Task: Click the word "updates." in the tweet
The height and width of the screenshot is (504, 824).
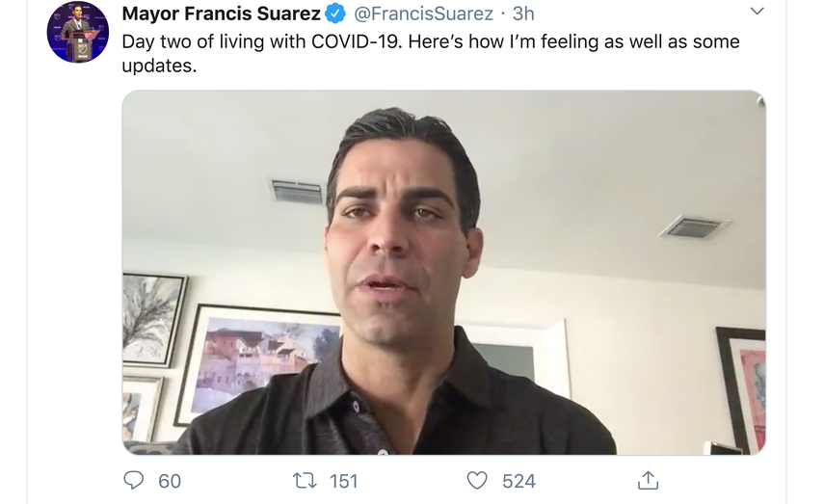Action: click(159, 67)
